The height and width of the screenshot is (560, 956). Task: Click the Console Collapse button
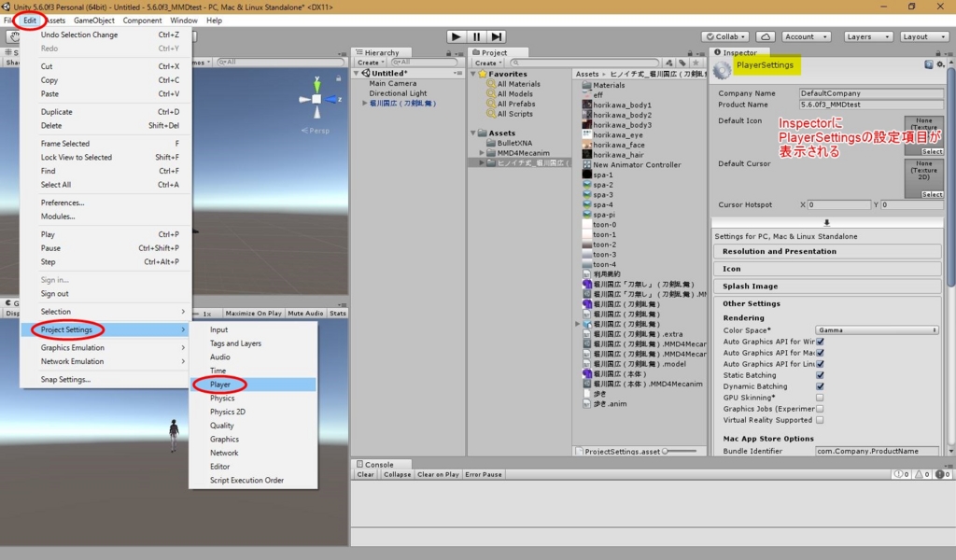pyautogui.click(x=397, y=474)
